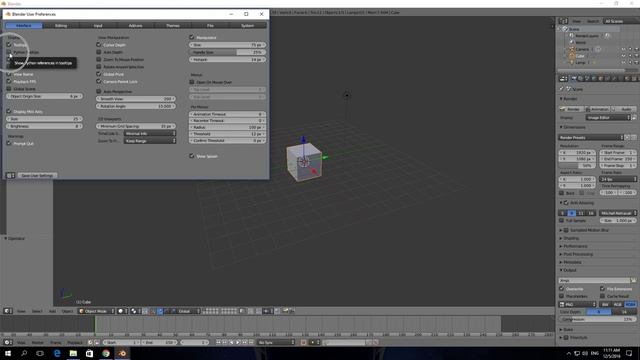The width and height of the screenshot is (640, 360).
Task: Click the Smooth View value field
Action: pos(136,99)
